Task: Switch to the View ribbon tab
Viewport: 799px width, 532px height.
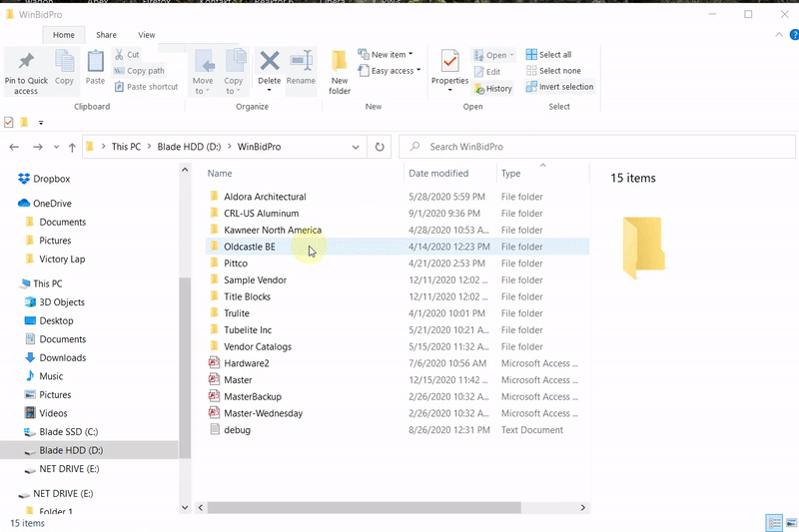Action: click(146, 35)
